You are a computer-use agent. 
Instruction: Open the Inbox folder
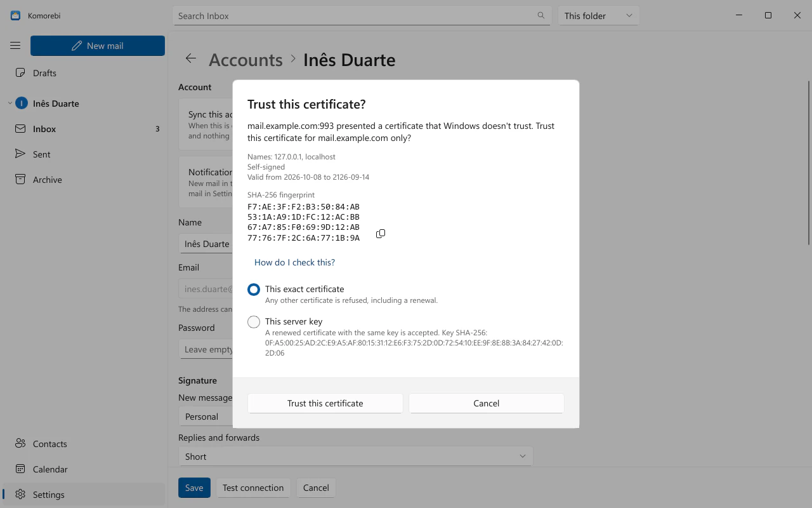point(84,129)
